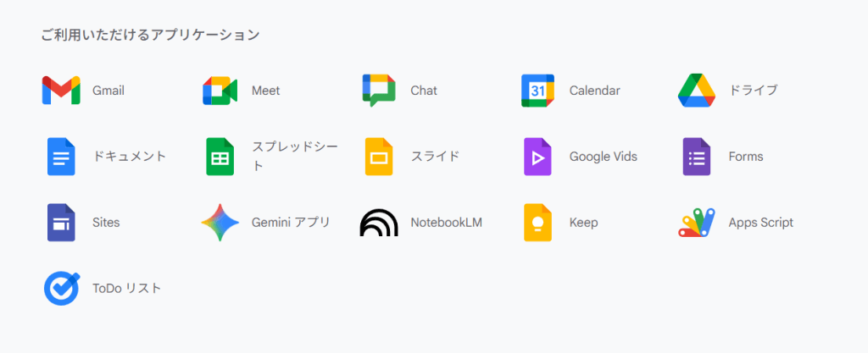This screenshot has height=353, width=868.
Task: Open the yellow Keep lightbulb icon
Action: [x=537, y=223]
